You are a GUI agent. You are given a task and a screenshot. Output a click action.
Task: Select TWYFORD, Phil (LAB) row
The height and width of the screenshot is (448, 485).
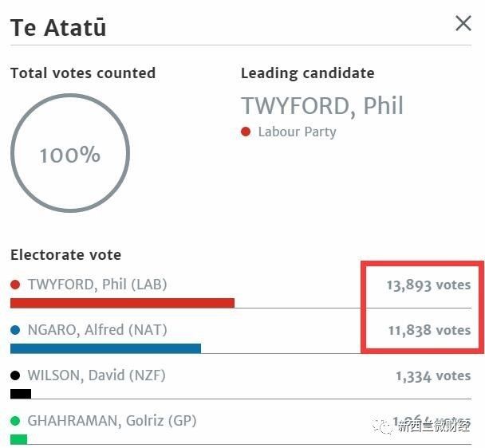(x=97, y=285)
